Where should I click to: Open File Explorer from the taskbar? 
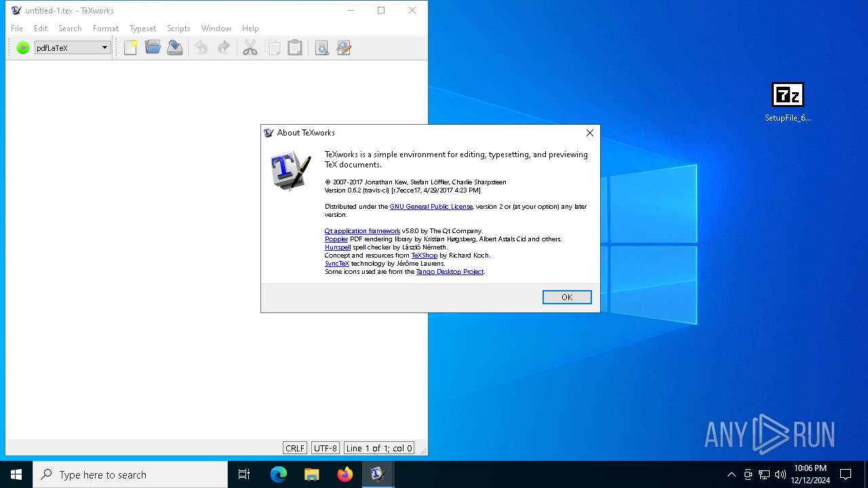(x=312, y=474)
